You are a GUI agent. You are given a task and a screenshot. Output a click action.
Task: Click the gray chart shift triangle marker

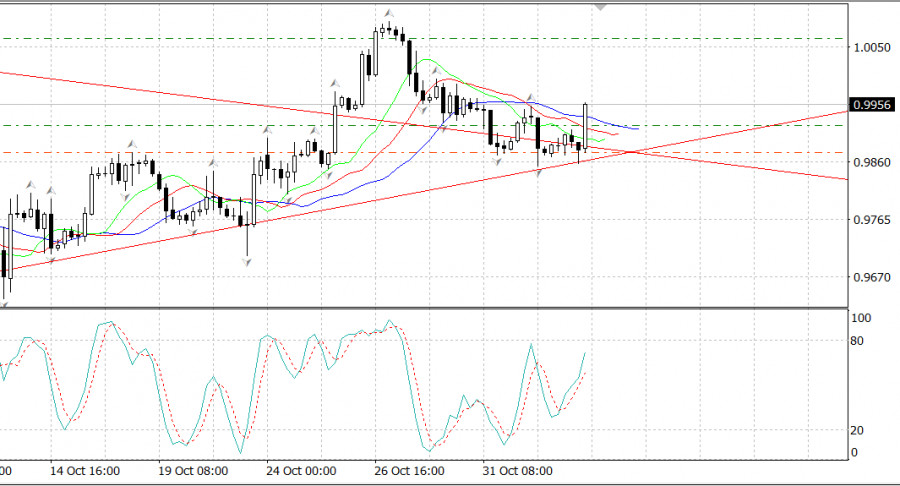[x=600, y=6]
